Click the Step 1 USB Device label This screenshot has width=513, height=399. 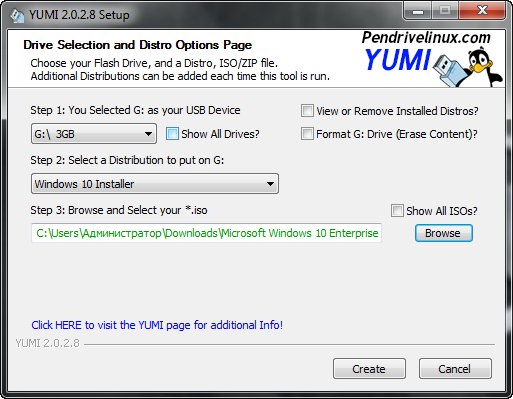point(135,110)
